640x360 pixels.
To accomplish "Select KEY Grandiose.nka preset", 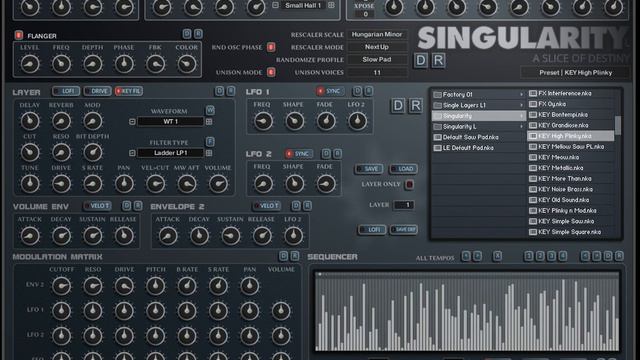I will [571, 125].
